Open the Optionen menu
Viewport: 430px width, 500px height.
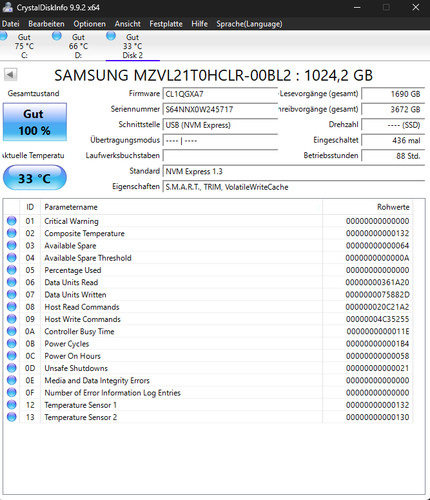tap(90, 24)
